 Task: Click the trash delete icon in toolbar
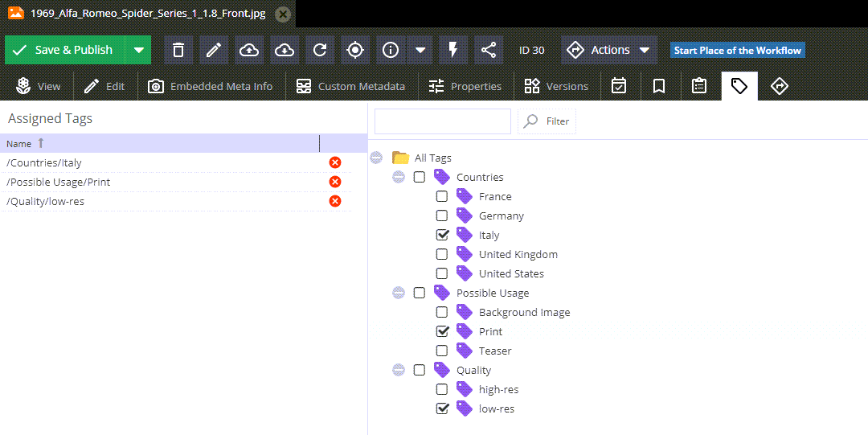178,50
